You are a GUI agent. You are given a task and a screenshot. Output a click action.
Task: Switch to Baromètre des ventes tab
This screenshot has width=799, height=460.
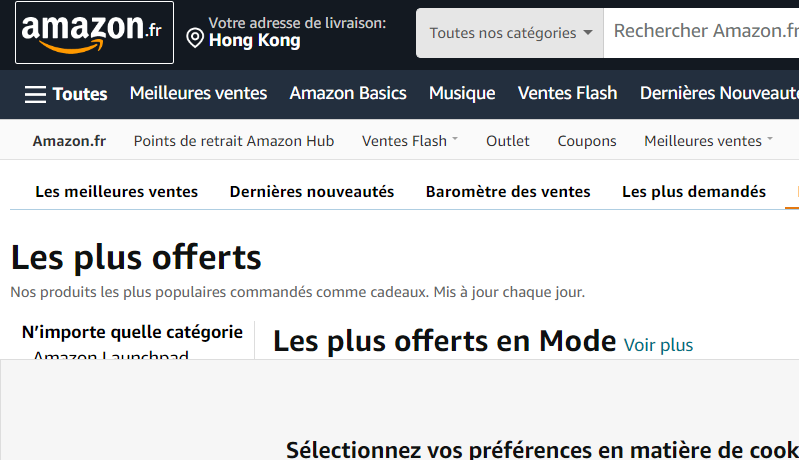[x=508, y=192]
